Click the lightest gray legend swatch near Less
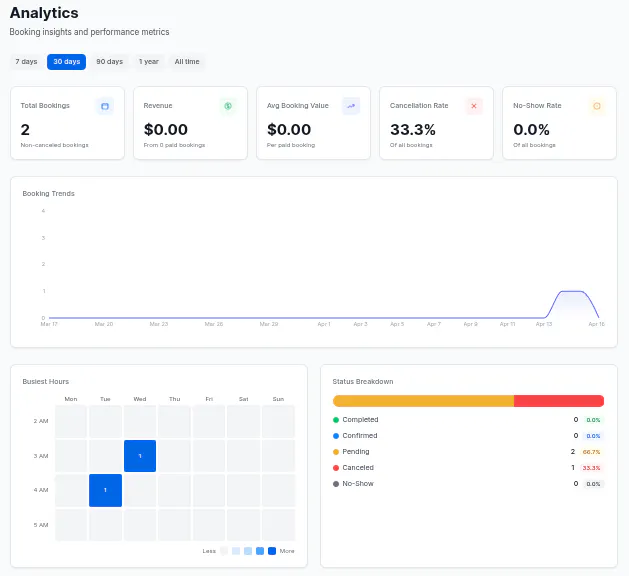The image size is (629, 576). pos(224,551)
